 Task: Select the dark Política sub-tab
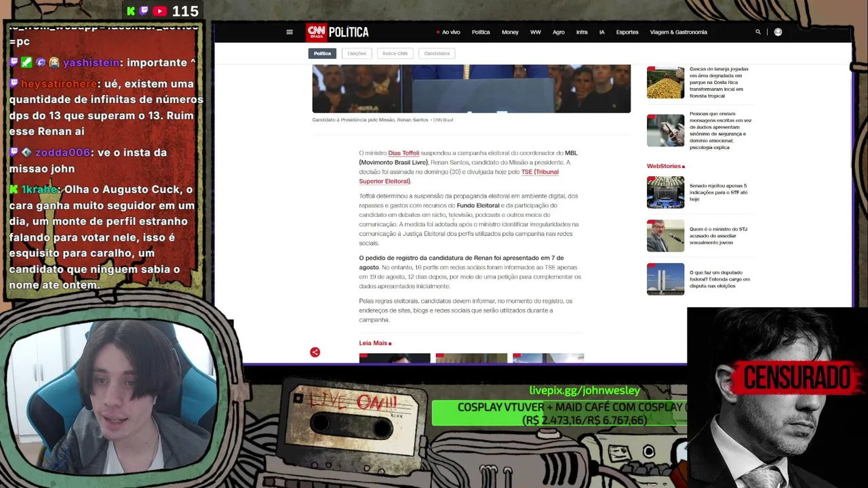[x=322, y=54]
